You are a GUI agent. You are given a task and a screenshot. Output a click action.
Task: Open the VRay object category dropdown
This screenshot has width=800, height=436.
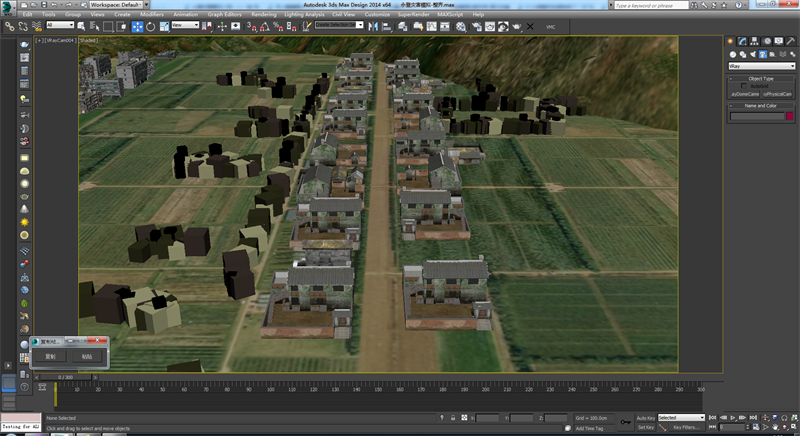coord(761,66)
